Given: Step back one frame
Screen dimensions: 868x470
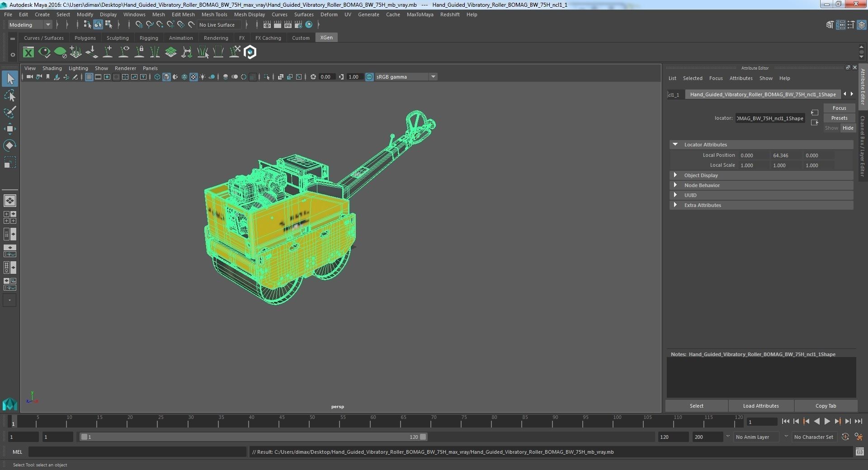Looking at the screenshot, I should (x=796, y=422).
